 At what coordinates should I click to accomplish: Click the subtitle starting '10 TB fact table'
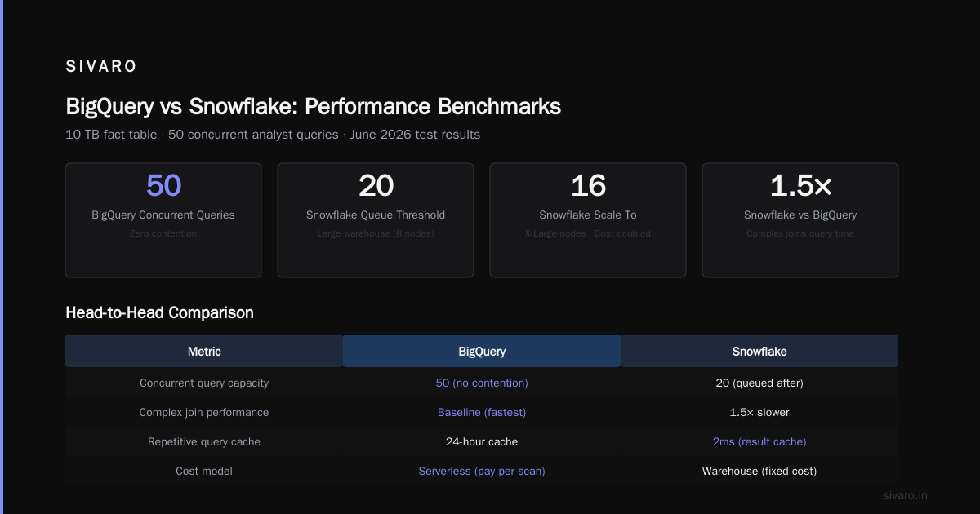point(273,135)
